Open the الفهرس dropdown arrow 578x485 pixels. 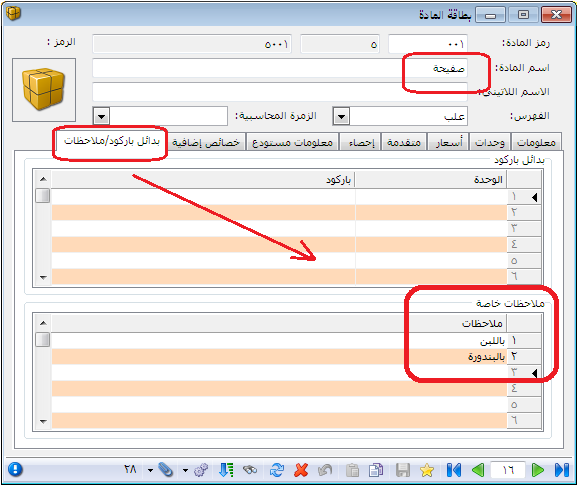[341, 117]
